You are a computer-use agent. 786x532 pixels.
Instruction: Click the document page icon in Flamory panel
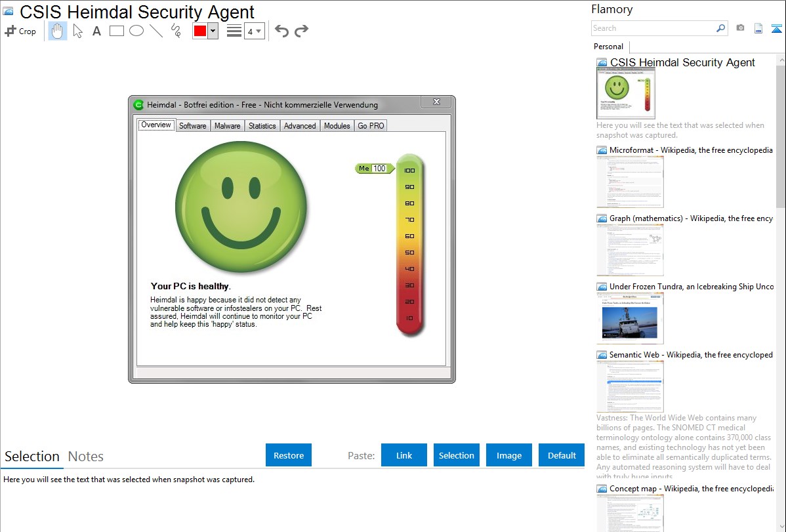(x=758, y=28)
